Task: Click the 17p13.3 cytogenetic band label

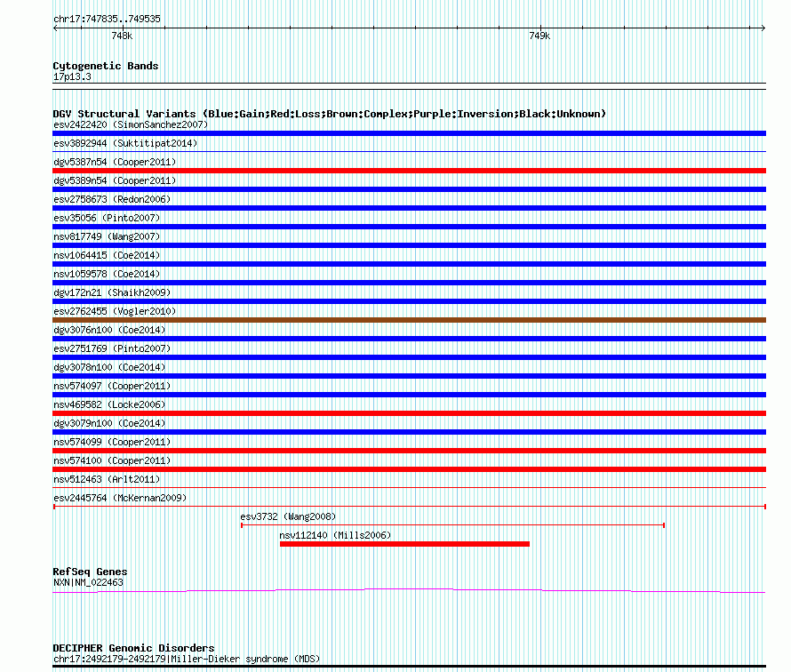Action: click(x=72, y=77)
